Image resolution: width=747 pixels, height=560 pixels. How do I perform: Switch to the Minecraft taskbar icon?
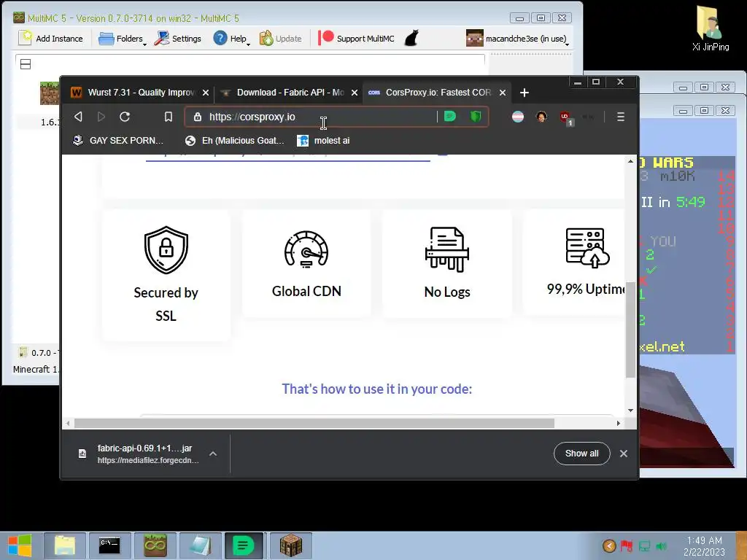click(290, 545)
